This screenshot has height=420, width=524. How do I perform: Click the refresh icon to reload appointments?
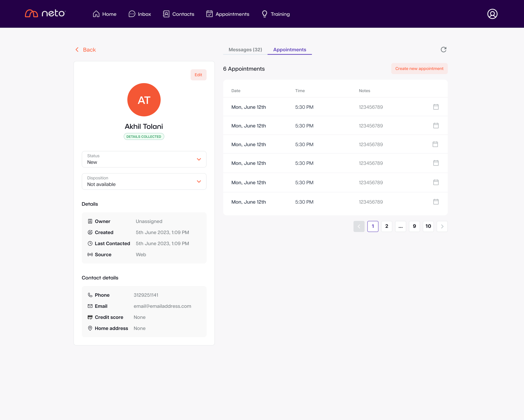444,49
